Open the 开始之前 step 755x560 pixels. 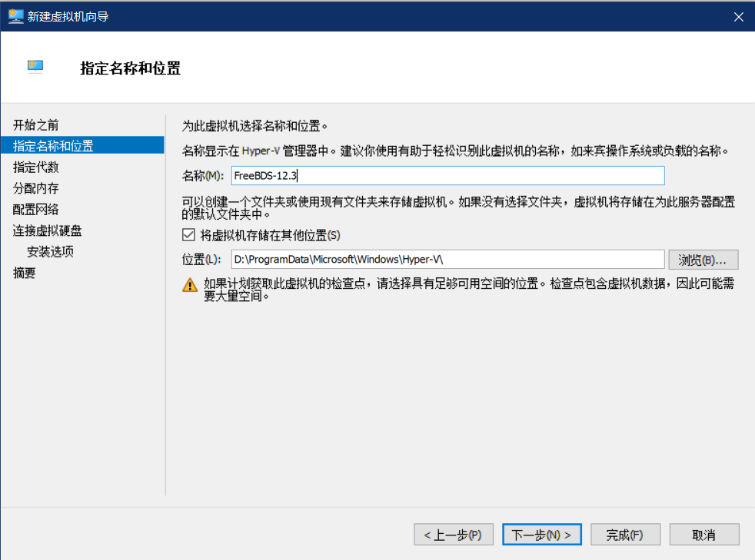pyautogui.click(x=35, y=125)
